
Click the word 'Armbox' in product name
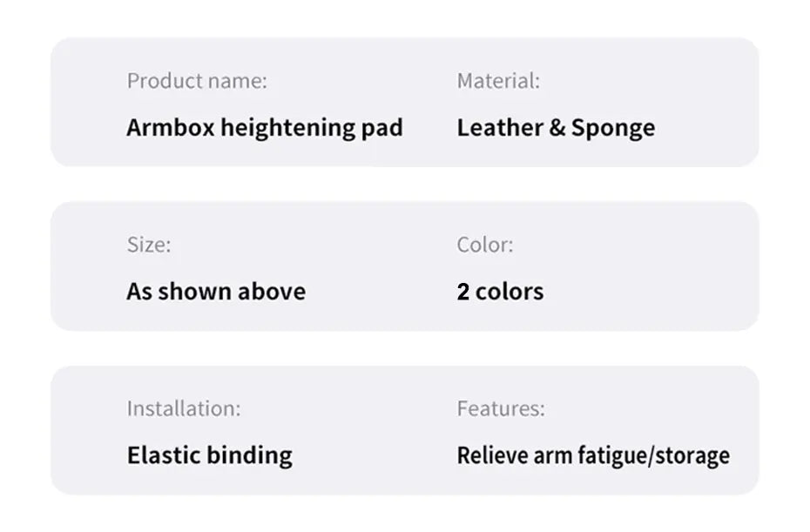point(171,128)
